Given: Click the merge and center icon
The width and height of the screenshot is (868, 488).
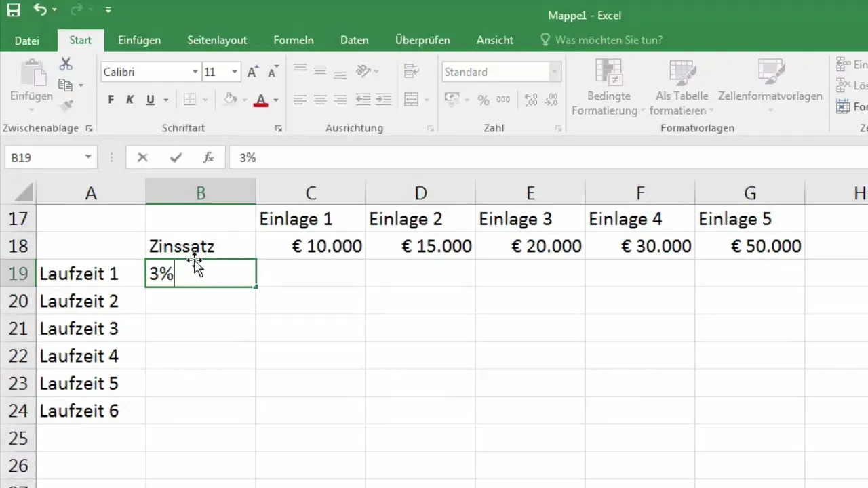Looking at the screenshot, I should pos(410,100).
